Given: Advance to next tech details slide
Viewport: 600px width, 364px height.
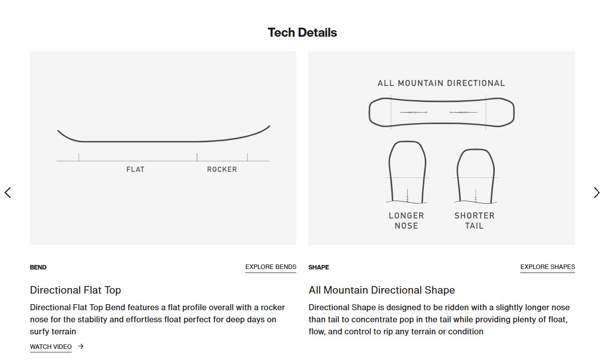Looking at the screenshot, I should pos(596,193).
